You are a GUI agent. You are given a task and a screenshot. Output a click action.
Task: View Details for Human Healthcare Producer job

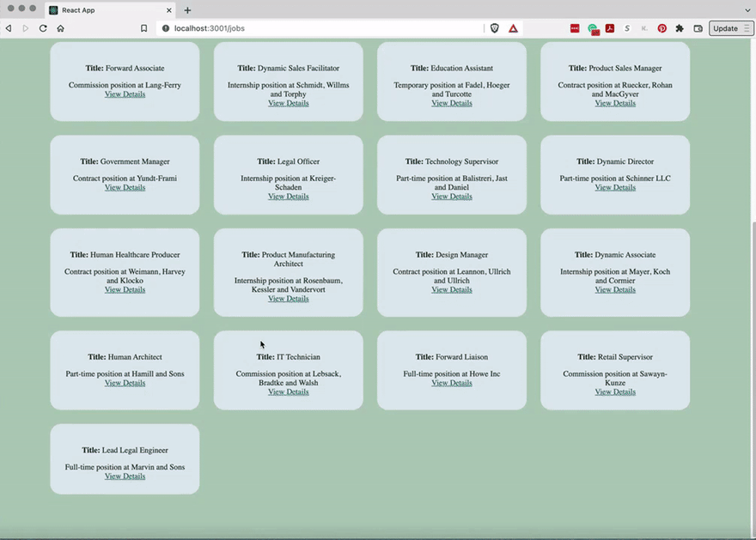pos(125,289)
